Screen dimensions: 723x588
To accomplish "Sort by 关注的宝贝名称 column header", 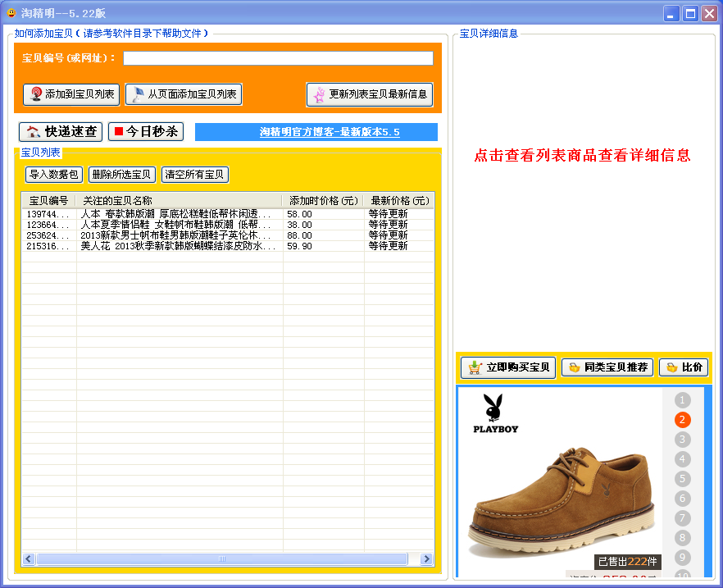I will (180, 201).
